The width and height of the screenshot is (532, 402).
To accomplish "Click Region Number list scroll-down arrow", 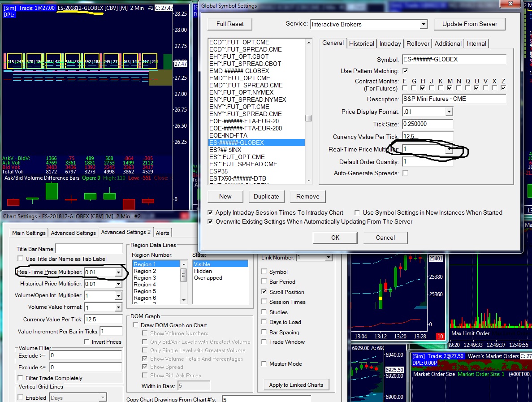I will (183, 300).
